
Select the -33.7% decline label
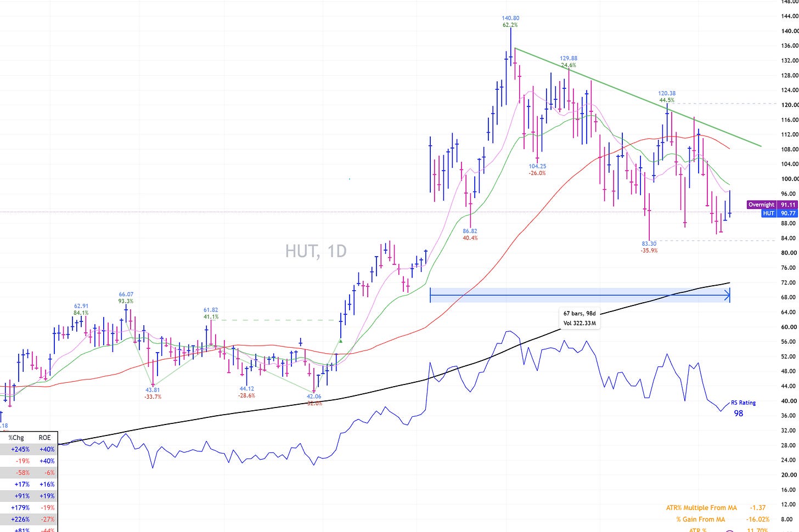click(x=153, y=397)
